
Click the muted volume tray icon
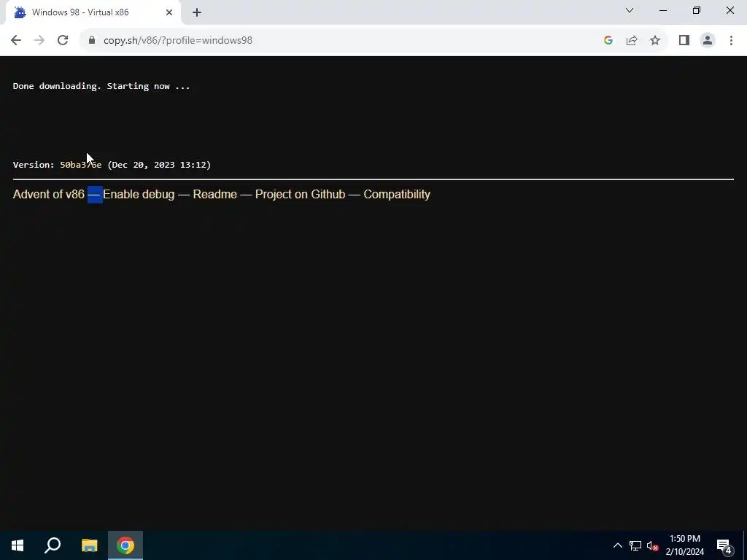(652, 545)
